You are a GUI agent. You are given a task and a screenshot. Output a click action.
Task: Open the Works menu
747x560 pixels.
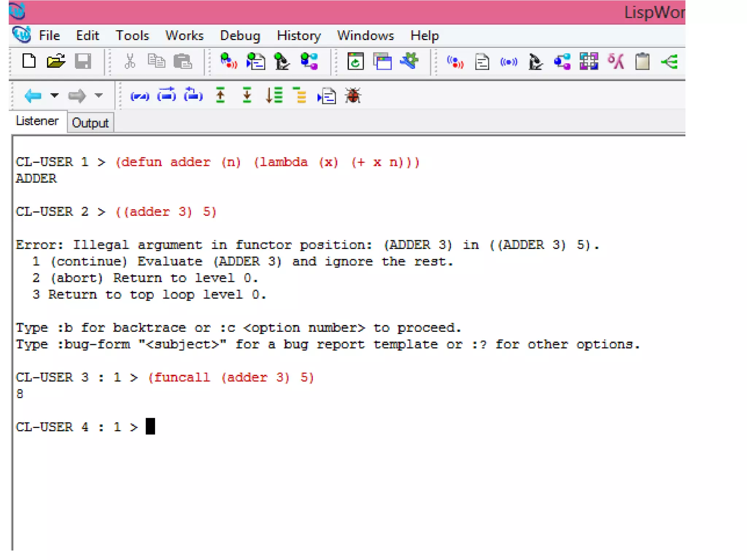tap(184, 36)
